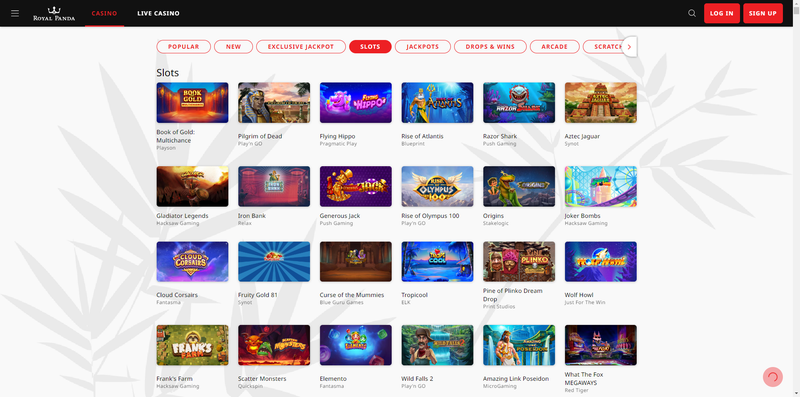800x397 pixels.
Task: Select the Popular category filter
Action: 184,47
